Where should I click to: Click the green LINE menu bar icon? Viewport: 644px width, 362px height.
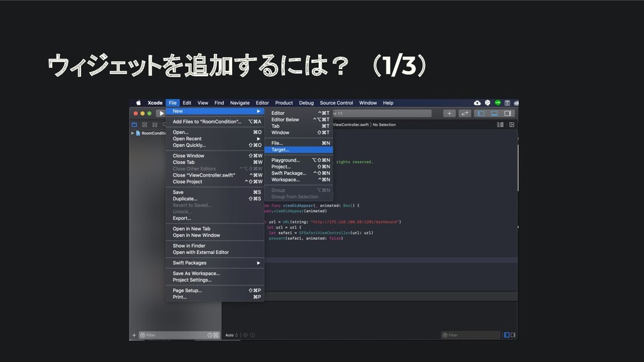498,102
